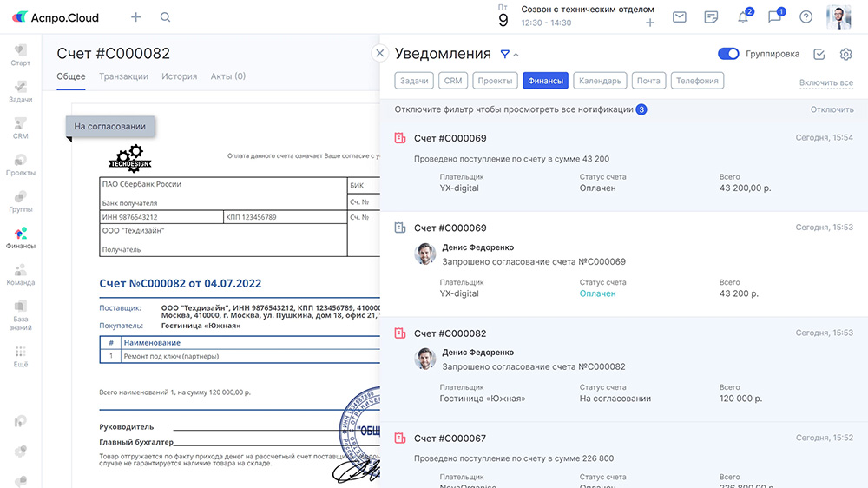The image size is (868, 488).
Task: Open the Старт section in sidebar
Action: [21, 55]
